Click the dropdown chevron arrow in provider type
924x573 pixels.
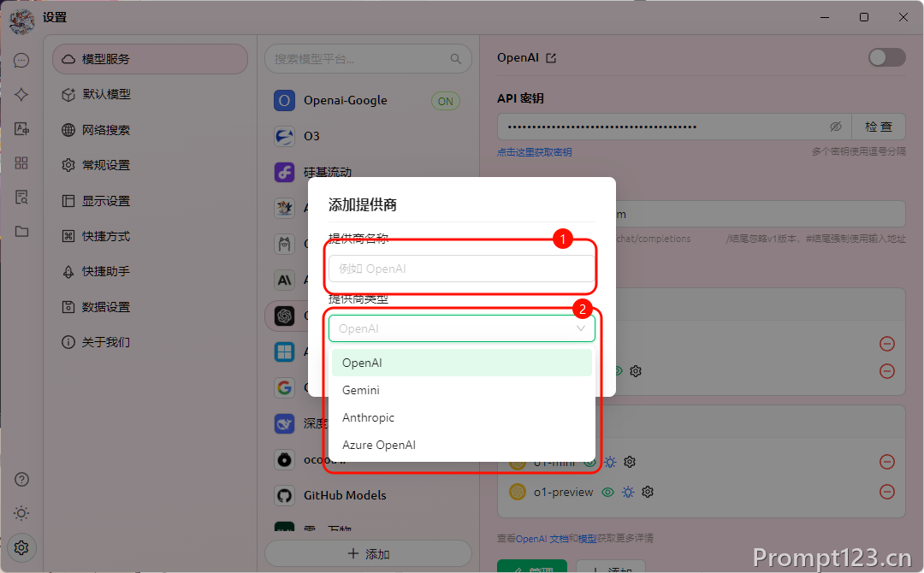click(580, 328)
